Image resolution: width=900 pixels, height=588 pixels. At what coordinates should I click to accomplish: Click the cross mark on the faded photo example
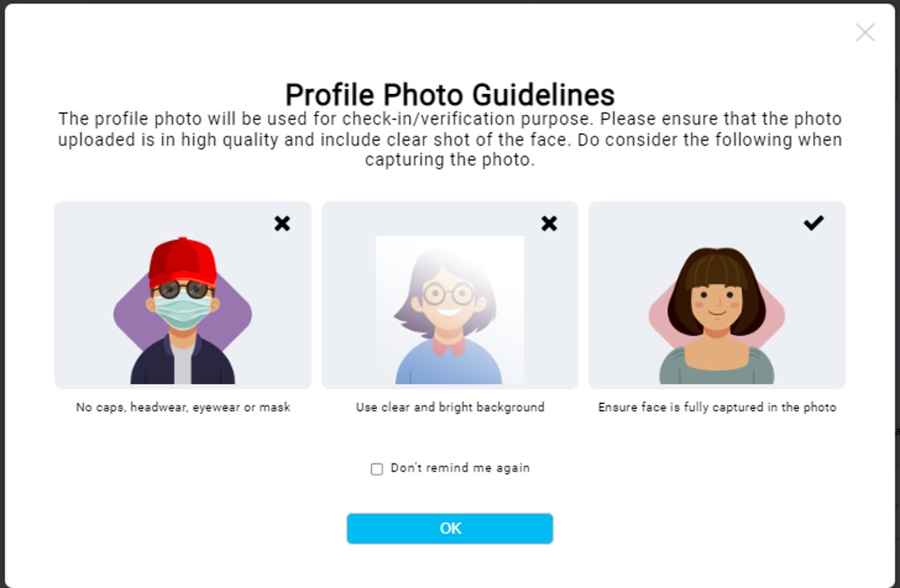coord(549,223)
